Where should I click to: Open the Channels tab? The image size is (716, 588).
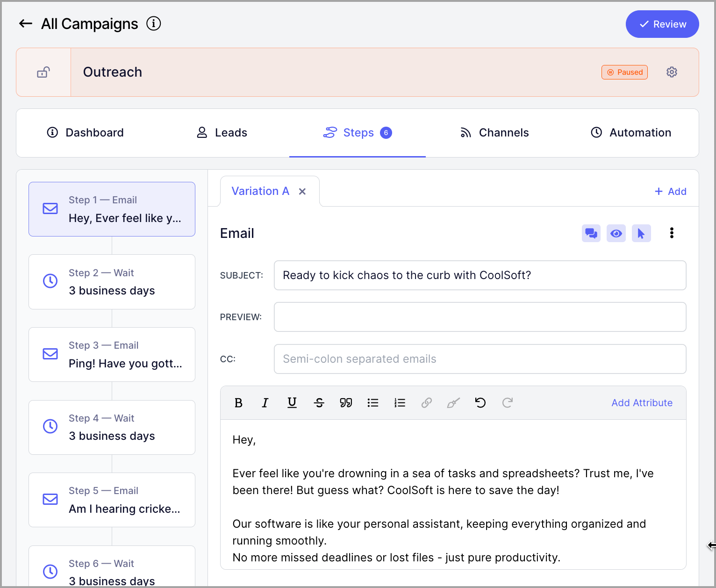(x=494, y=133)
